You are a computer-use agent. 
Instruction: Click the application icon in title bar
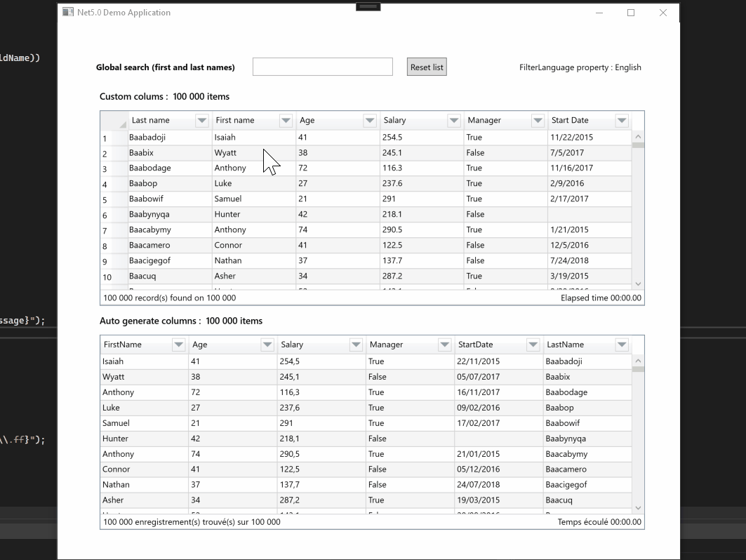pyautogui.click(x=68, y=12)
